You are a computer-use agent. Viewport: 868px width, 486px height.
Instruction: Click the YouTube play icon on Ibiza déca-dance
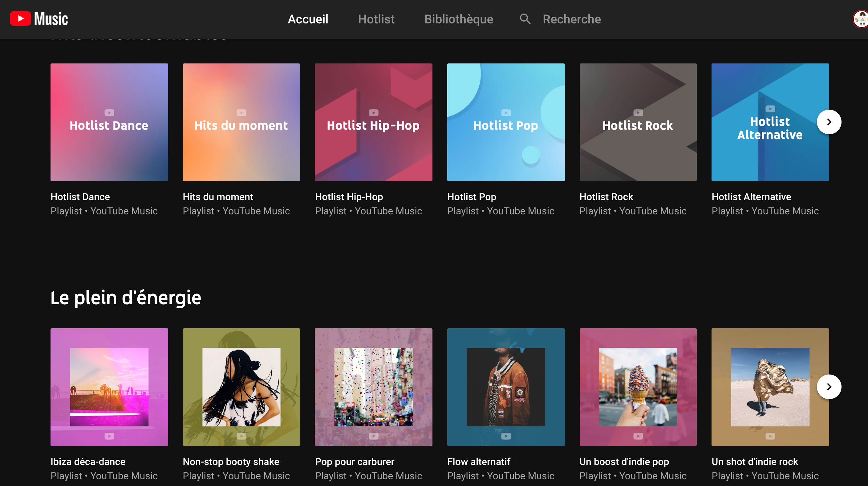click(109, 436)
